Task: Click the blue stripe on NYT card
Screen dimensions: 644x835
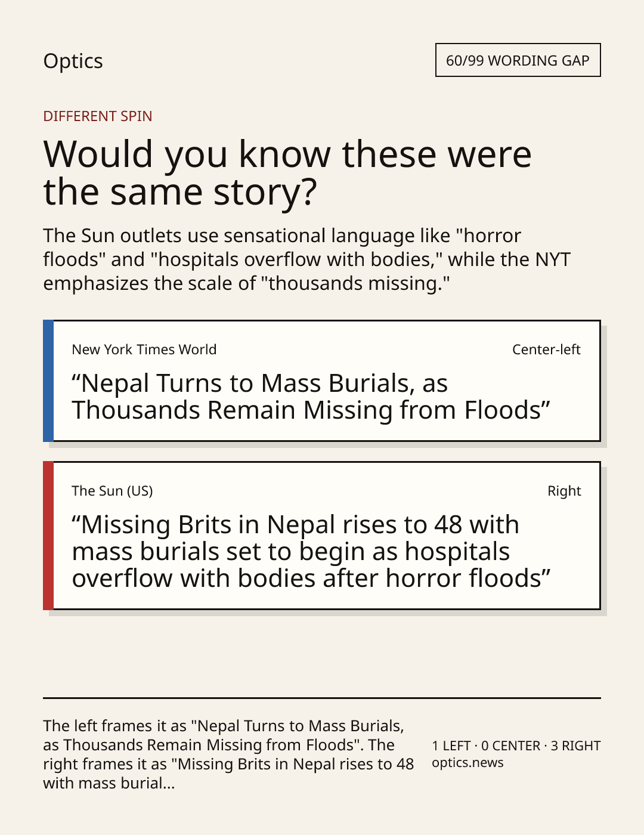Action: (x=48, y=381)
